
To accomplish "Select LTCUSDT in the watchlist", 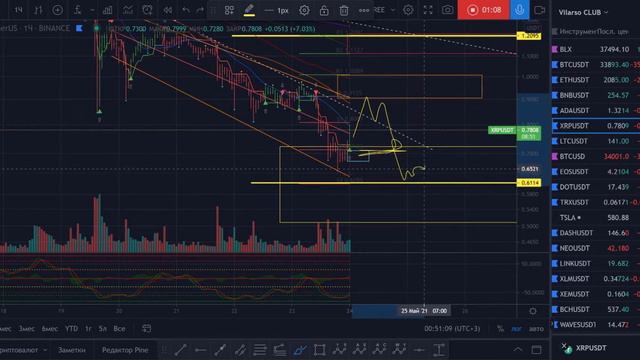I will pyautogui.click(x=596, y=141).
